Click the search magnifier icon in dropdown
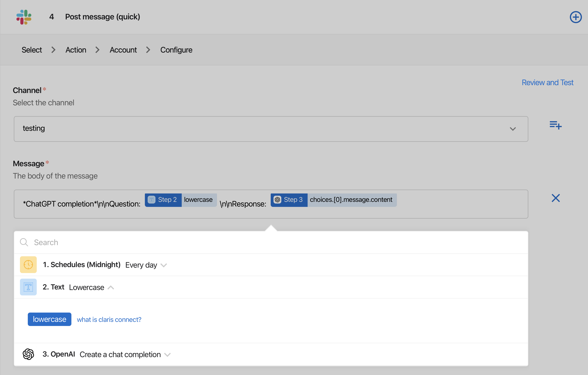 [x=24, y=242]
